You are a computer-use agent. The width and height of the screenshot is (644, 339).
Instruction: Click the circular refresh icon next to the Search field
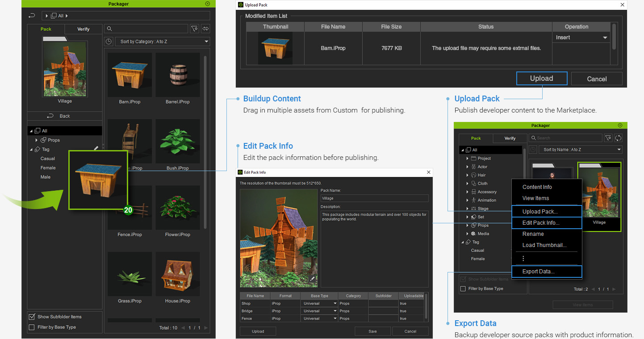[x=619, y=138]
